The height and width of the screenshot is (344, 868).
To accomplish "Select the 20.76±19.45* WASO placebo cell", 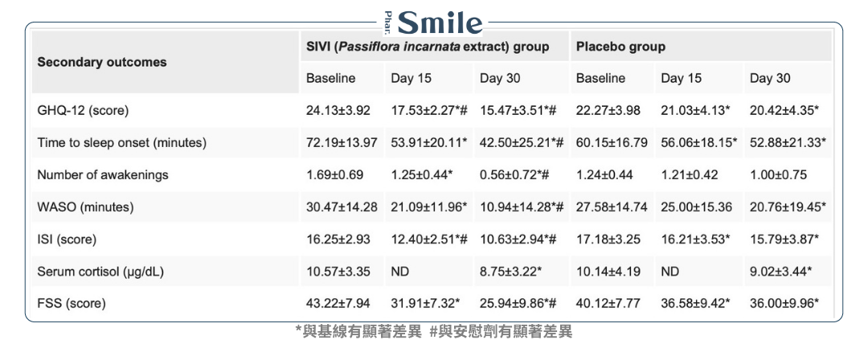I will [x=788, y=207].
